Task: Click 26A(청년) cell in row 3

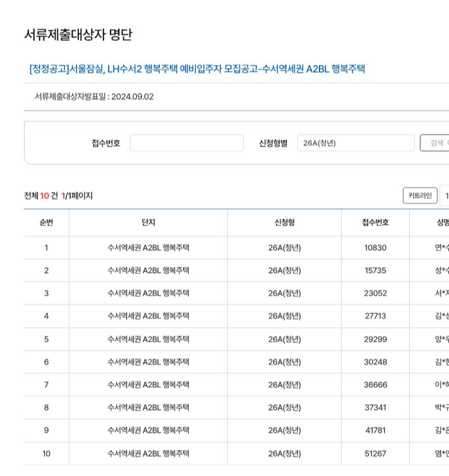Action: point(284,294)
